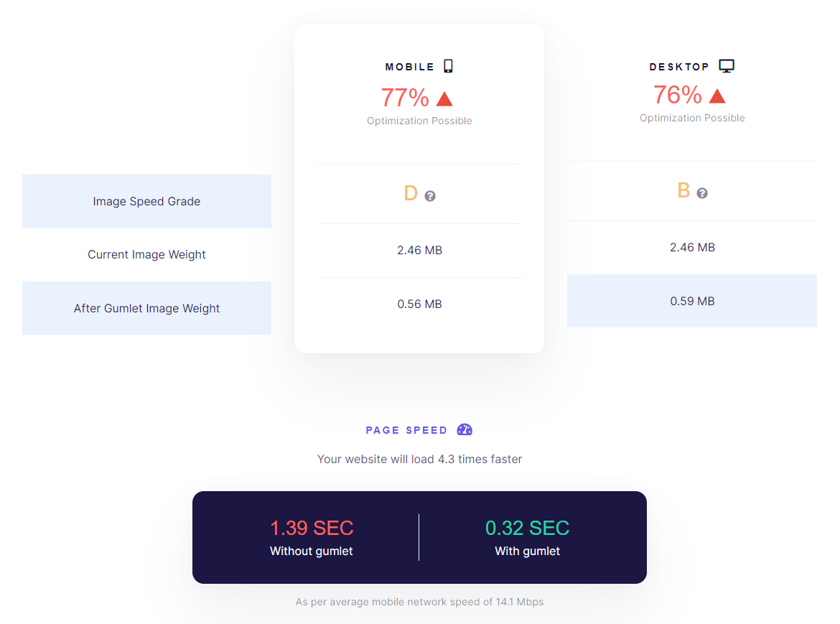Click red triangle next to 77%
840x624 pixels.
pyautogui.click(x=444, y=99)
